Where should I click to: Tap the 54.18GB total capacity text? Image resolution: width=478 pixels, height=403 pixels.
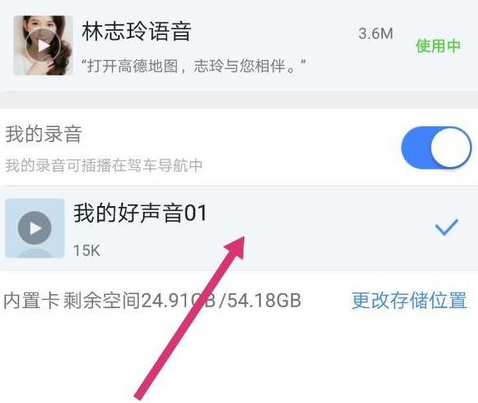click(x=264, y=300)
